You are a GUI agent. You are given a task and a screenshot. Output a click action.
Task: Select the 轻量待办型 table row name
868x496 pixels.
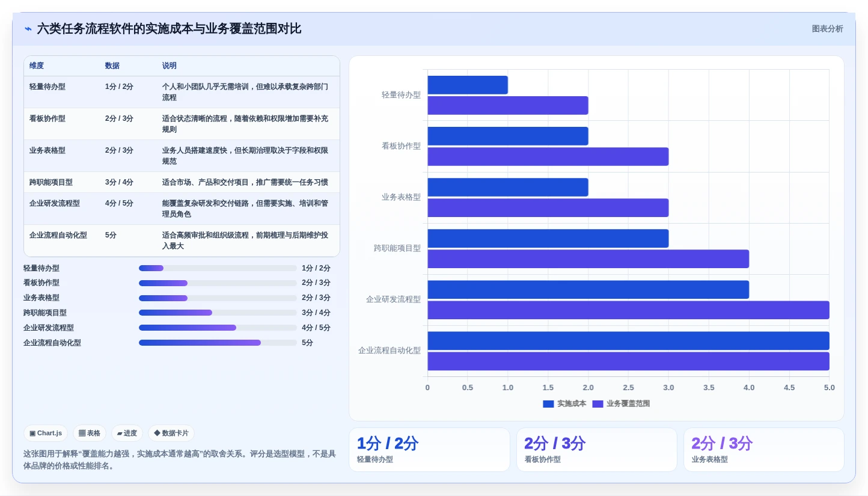47,87
